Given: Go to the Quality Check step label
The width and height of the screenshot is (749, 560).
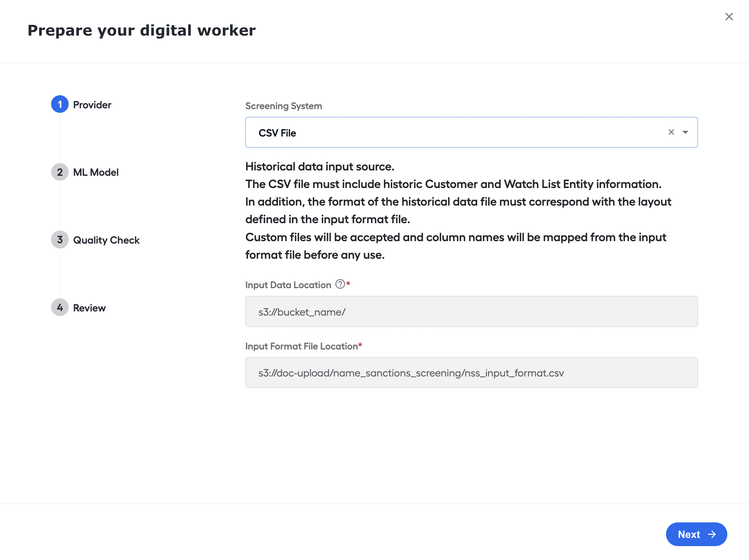Looking at the screenshot, I should point(106,240).
